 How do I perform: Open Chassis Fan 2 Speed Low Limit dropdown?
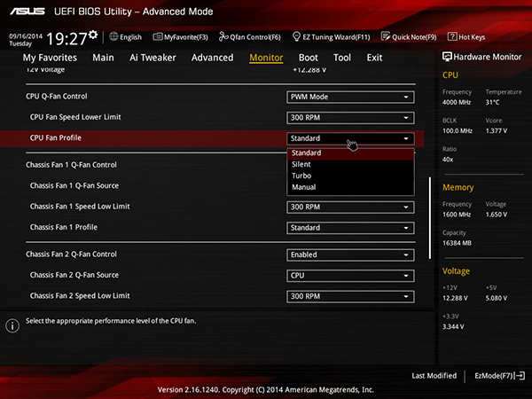point(350,296)
